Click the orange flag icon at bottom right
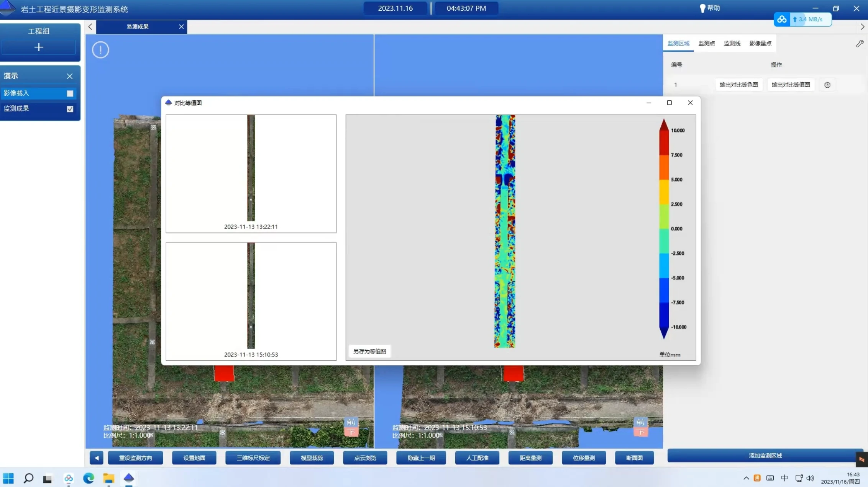Image resolution: width=868 pixels, height=487 pixels. [861, 459]
